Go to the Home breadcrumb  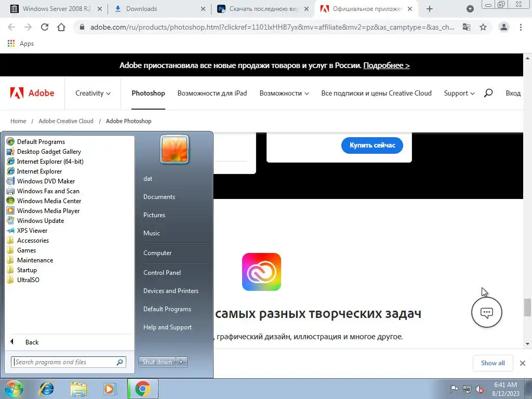(x=18, y=121)
